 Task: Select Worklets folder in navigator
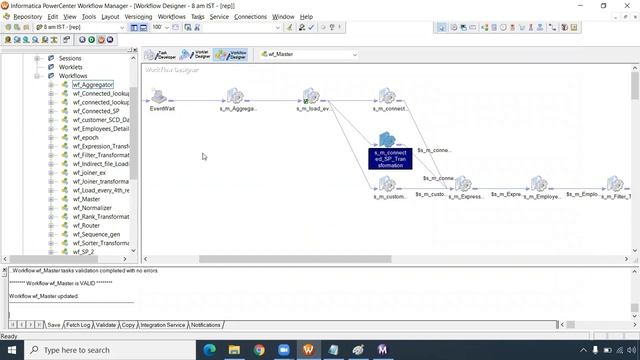[x=70, y=67]
